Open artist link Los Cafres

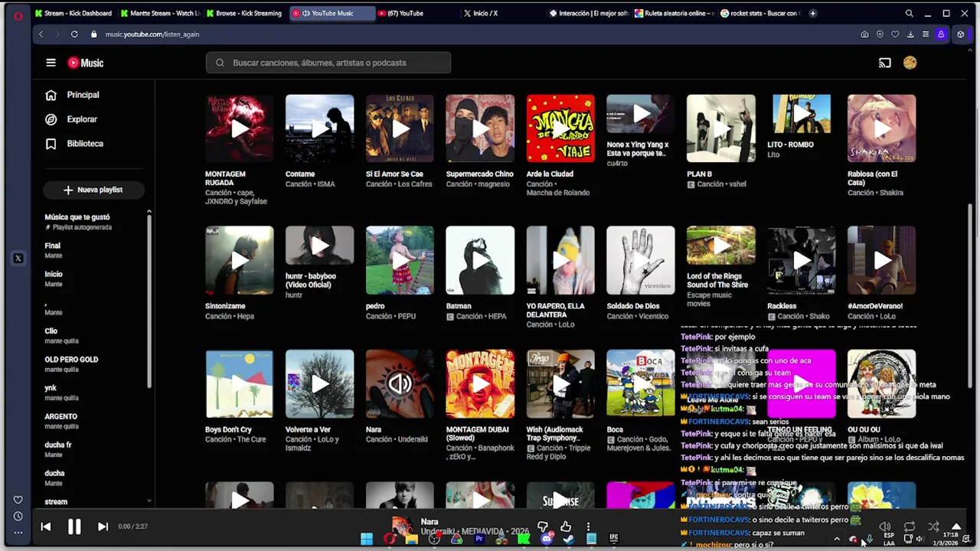(415, 184)
